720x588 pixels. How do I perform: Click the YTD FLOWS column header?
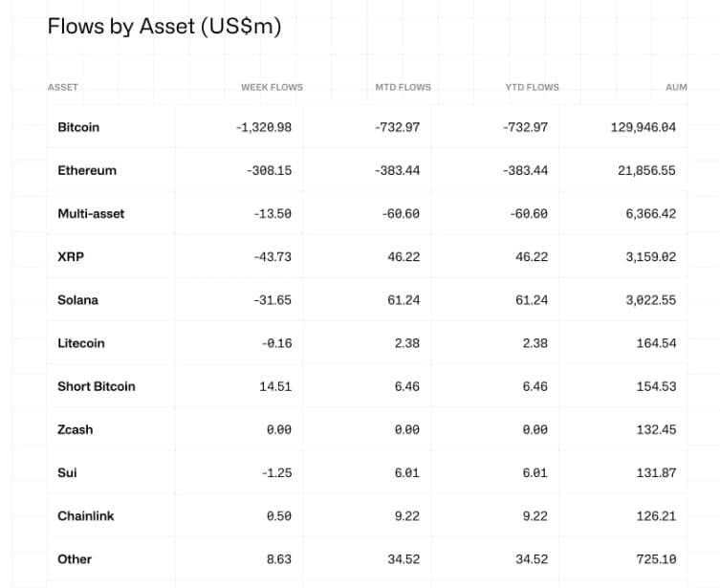tap(533, 87)
